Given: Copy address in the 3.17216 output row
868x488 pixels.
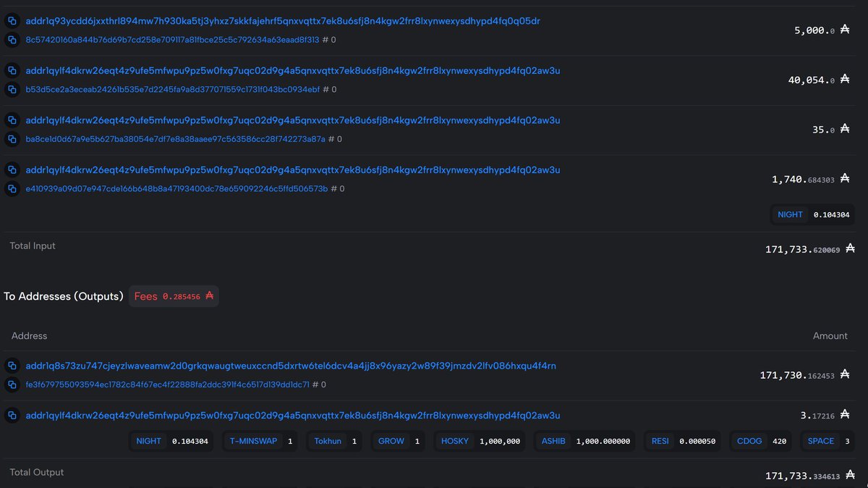Looking at the screenshot, I should click(x=12, y=416).
